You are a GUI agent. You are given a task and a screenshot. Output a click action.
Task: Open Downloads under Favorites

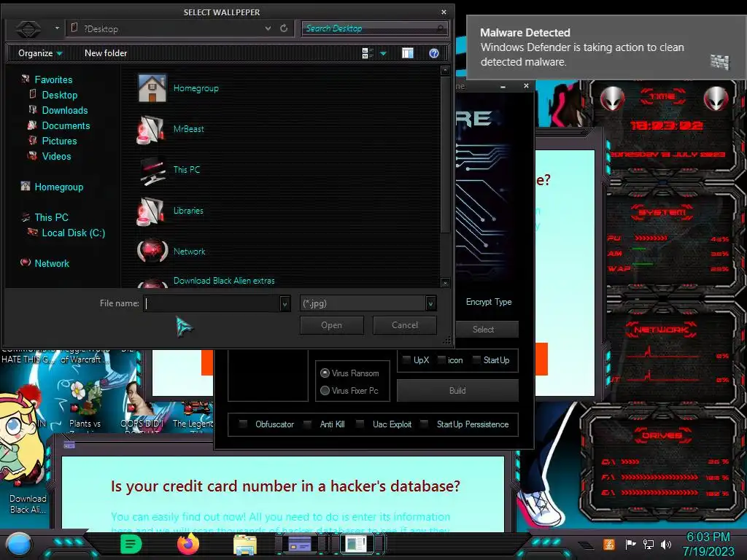(65, 111)
